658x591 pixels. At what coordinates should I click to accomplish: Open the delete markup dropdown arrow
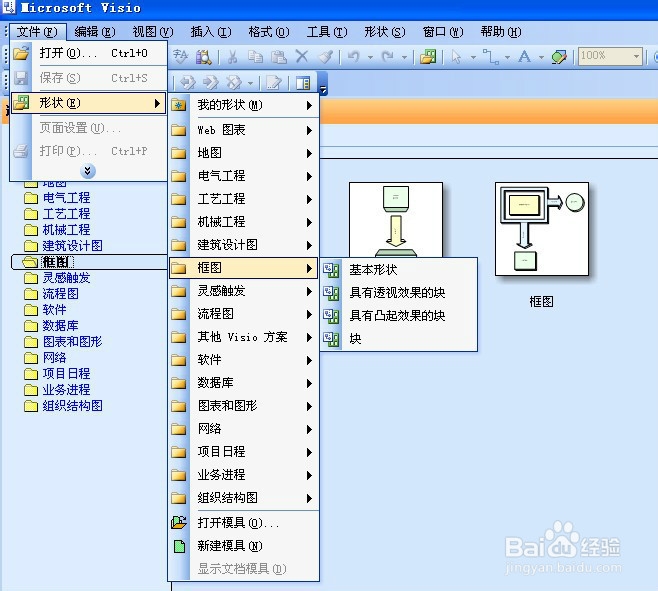pos(251,83)
